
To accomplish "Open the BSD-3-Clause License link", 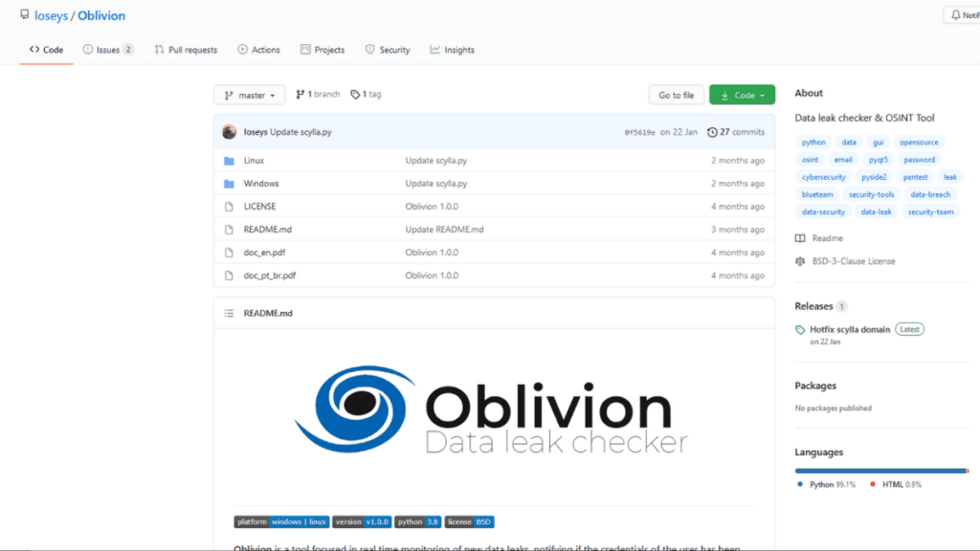I will pos(854,261).
